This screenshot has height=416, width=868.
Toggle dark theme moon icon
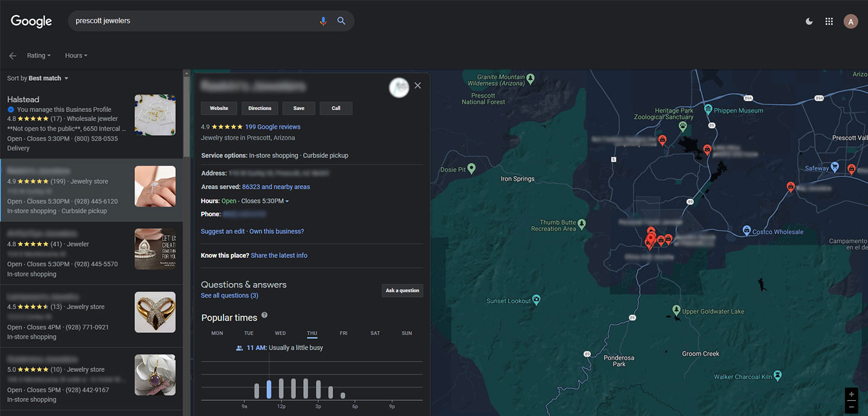coord(809,21)
